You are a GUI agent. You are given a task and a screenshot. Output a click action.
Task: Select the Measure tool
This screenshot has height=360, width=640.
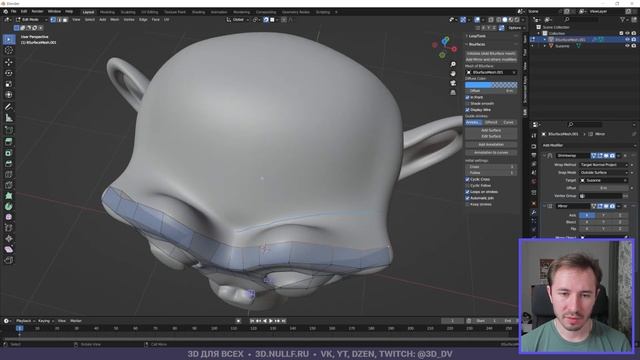point(9,118)
